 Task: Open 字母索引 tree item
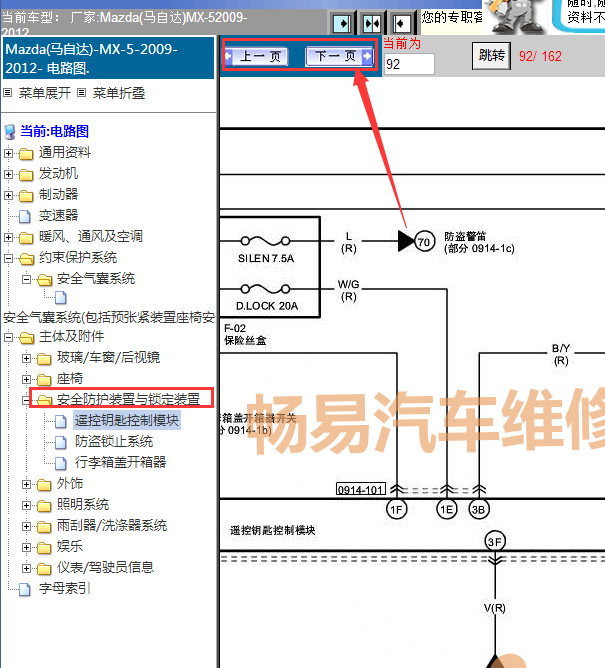click(64, 589)
